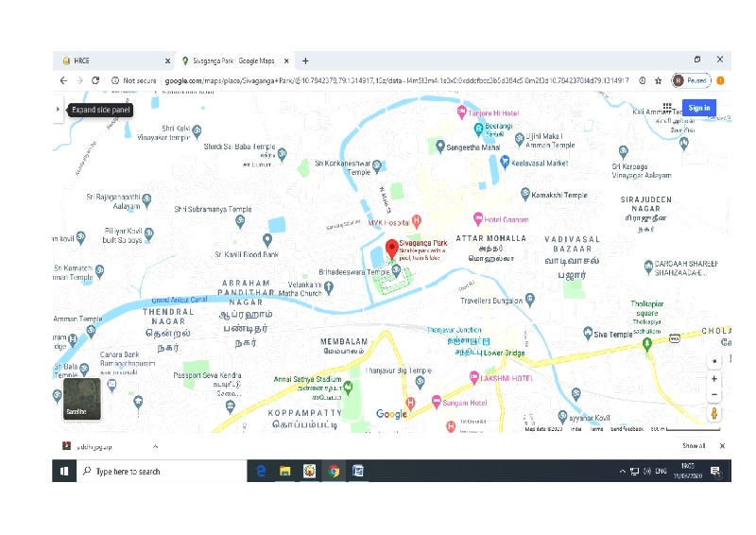Image resolution: width=756 pixels, height=535 pixels.
Task: Switch to Satellite view layer
Action: pos(76,399)
